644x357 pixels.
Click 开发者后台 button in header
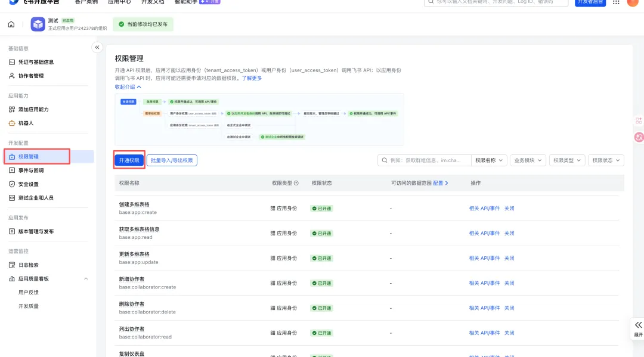pos(590,2)
